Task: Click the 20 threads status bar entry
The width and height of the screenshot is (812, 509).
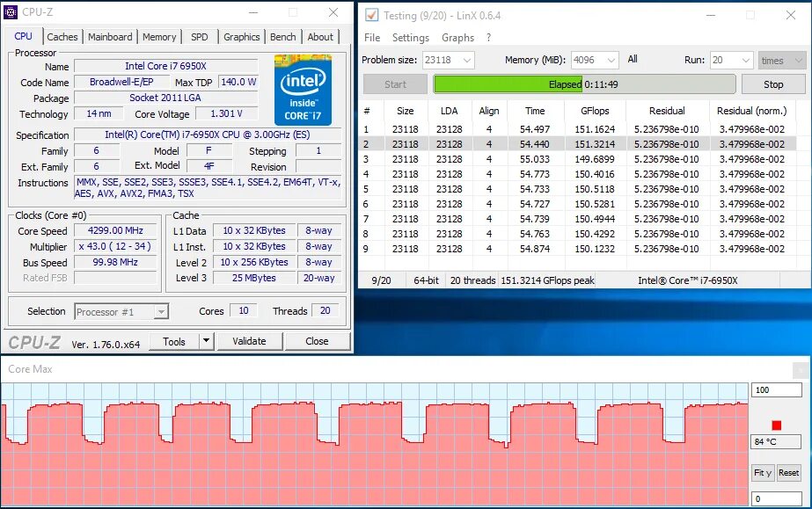Action: (x=472, y=281)
